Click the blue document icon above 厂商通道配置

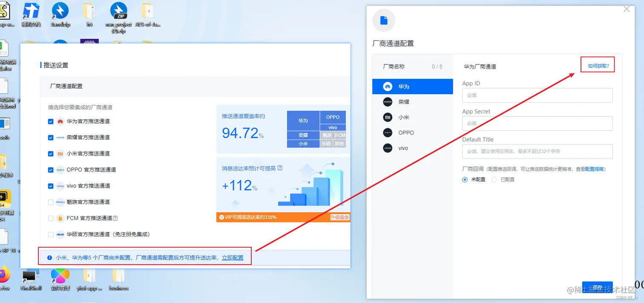point(384,20)
